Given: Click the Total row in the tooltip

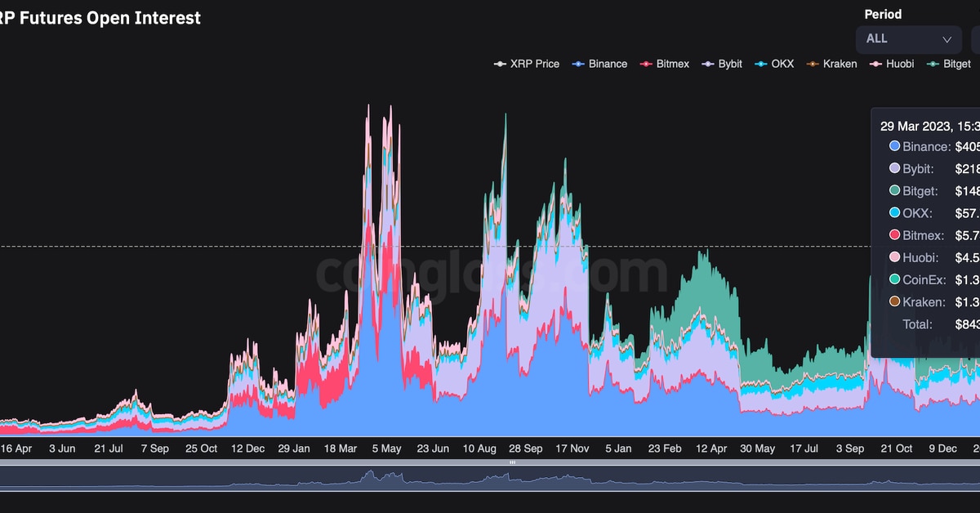Looking at the screenshot, I should coord(917,324).
